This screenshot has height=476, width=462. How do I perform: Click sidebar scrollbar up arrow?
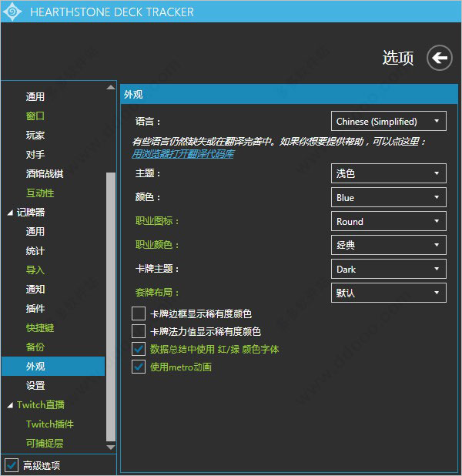pyautogui.click(x=111, y=88)
